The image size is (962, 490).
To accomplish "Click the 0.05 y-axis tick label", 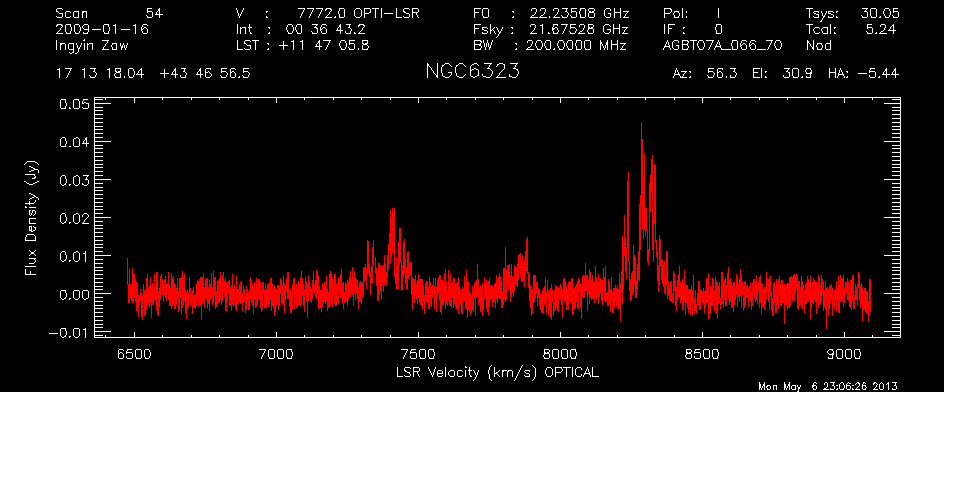I will (74, 104).
